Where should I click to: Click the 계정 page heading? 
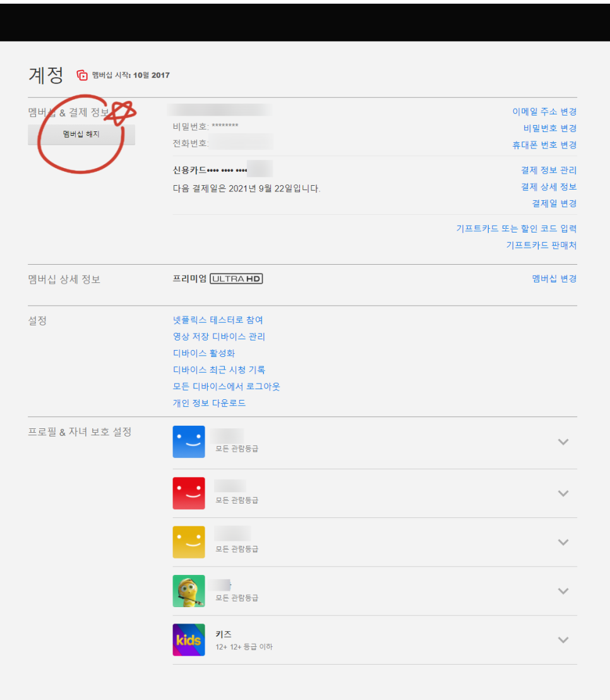(x=46, y=75)
